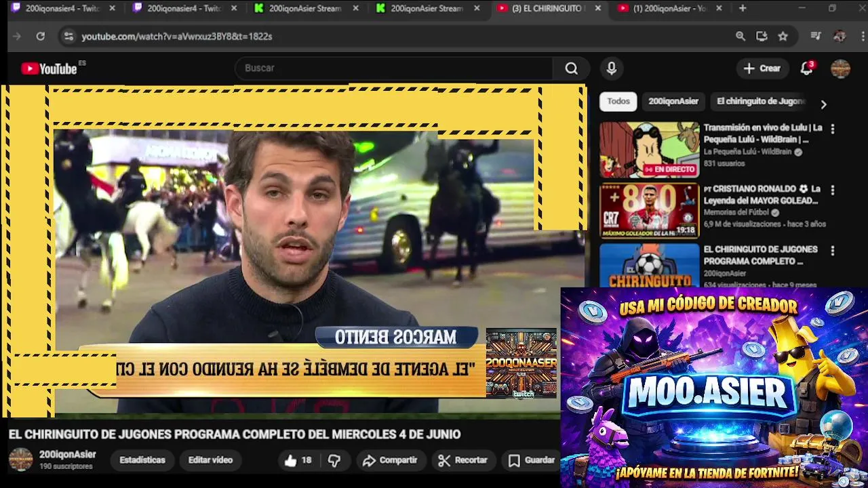
Task: Open La Pequeña Lulú live stream thumbnail
Action: coord(649,150)
